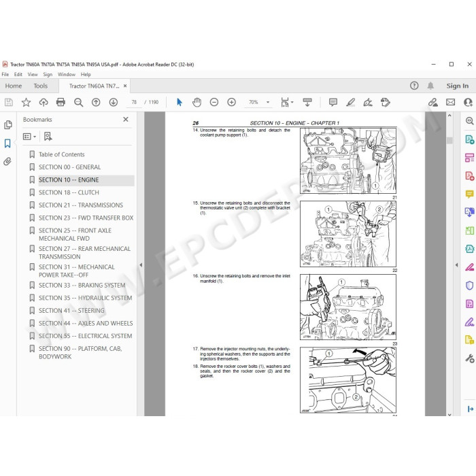Open SECTION 35 -- HYDRAULIC SYSTEM bookmark
Image resolution: width=476 pixels, height=476 pixels.
point(85,298)
